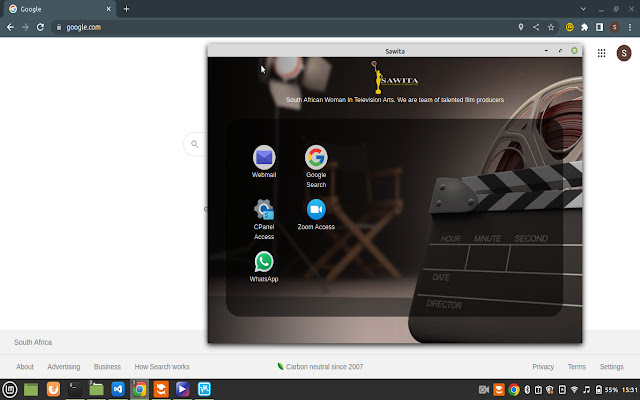Open the tab search chevron
The image size is (640, 400).
click(x=583, y=9)
